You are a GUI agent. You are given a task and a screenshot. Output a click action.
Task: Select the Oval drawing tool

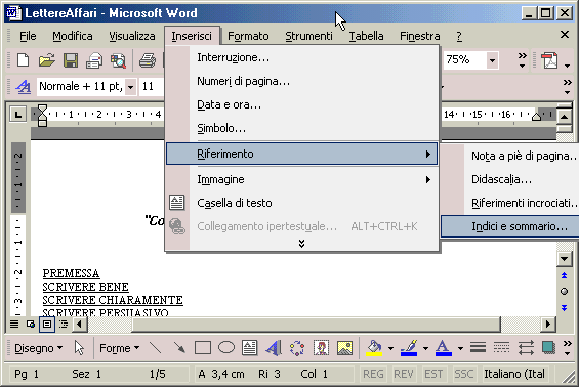click(226, 347)
